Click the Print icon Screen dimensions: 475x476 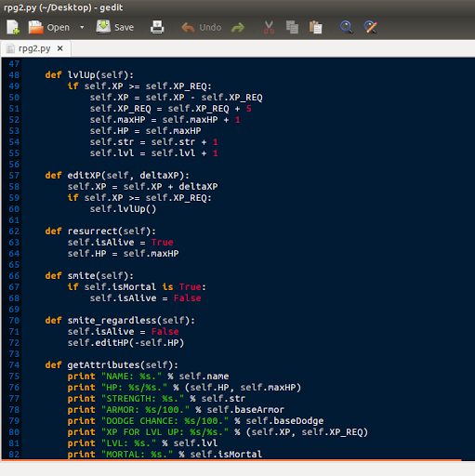pos(157,27)
